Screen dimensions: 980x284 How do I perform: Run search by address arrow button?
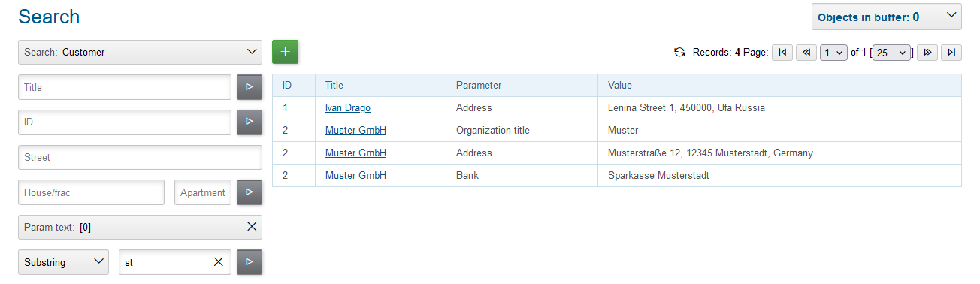pos(250,192)
